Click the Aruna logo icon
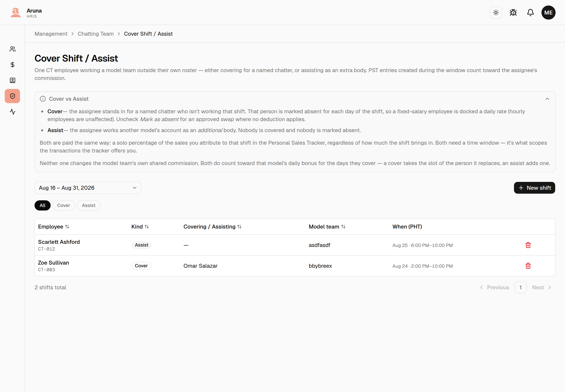Image resolution: width=565 pixels, height=392 pixels. (15, 13)
